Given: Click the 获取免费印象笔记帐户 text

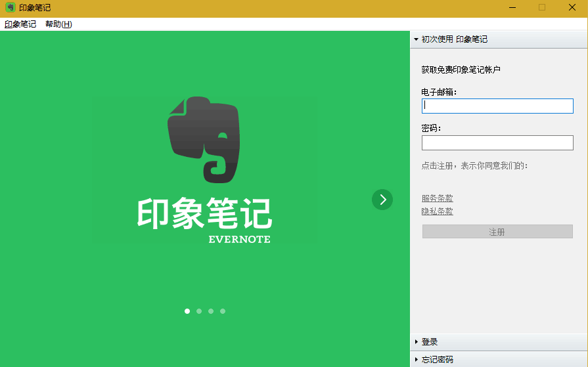Looking at the screenshot, I should pyautogui.click(x=461, y=70).
